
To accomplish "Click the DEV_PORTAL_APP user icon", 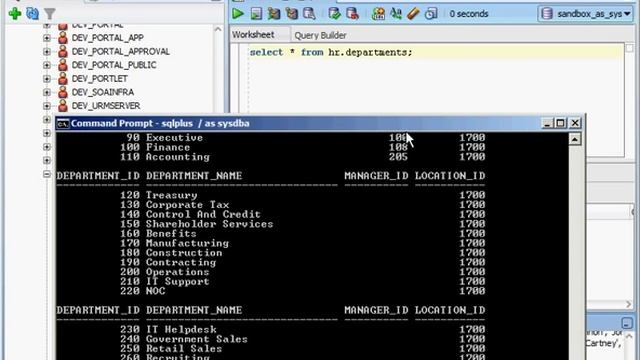I will [62, 38].
